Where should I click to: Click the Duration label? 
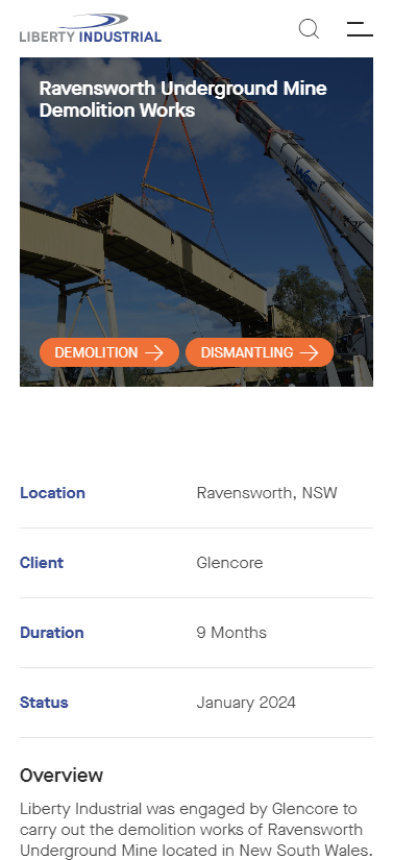pyautogui.click(x=52, y=632)
